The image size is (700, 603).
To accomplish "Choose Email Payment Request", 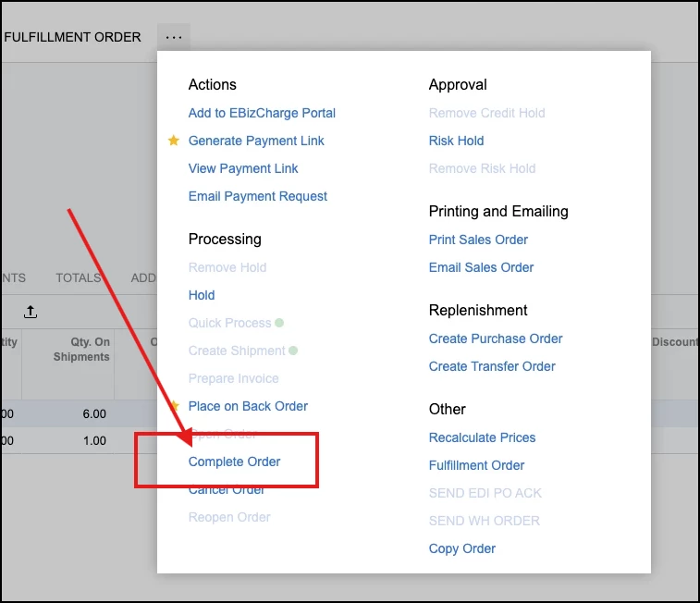I will (x=258, y=196).
